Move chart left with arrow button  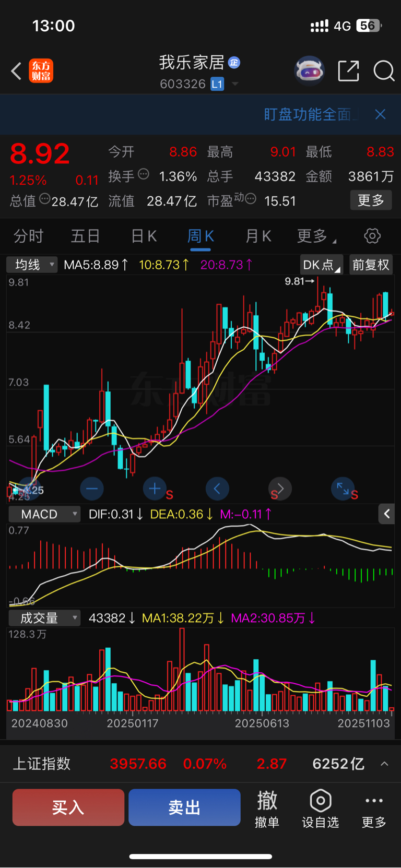(x=217, y=489)
